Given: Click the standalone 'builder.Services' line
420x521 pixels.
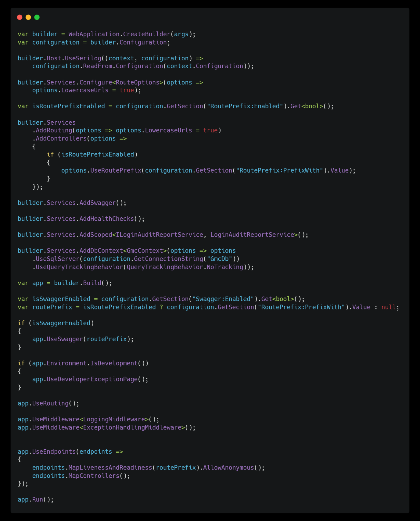Looking at the screenshot, I should coord(47,123).
